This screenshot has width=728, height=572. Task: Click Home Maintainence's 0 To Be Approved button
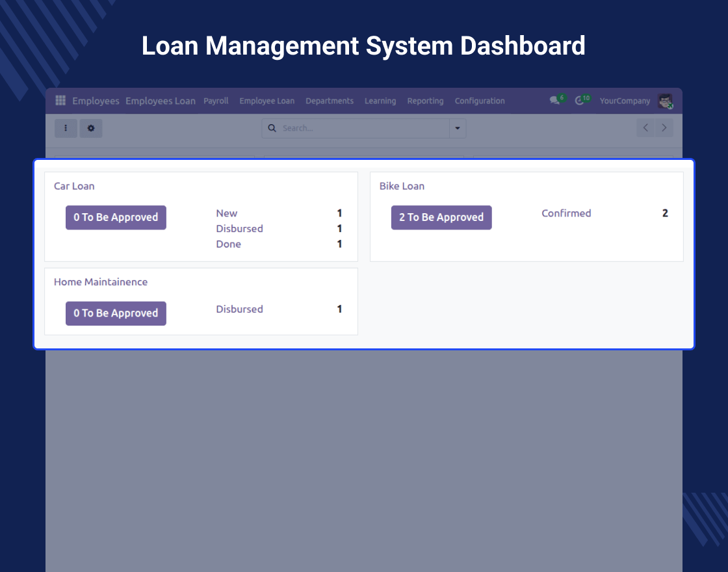(116, 313)
